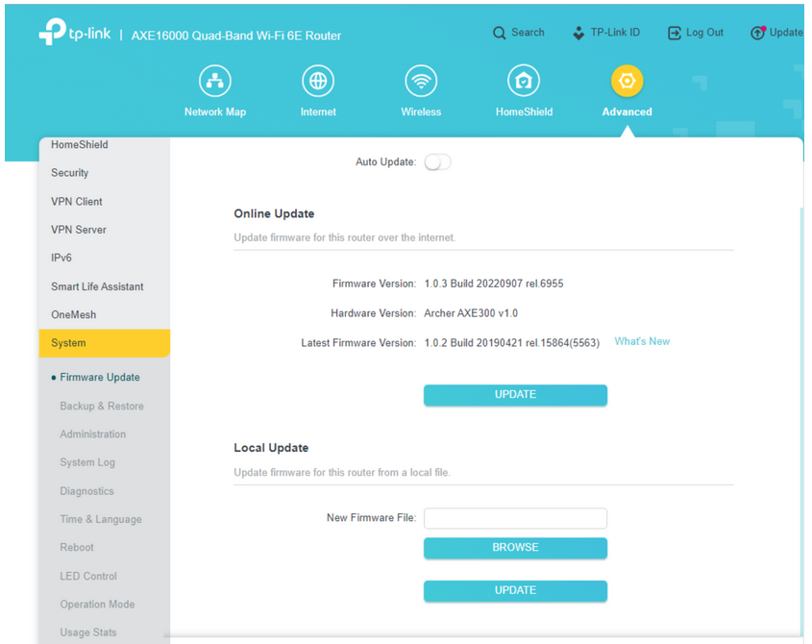Click the New Firmware File field
The width and height of the screenshot is (812, 644).
[515, 518]
